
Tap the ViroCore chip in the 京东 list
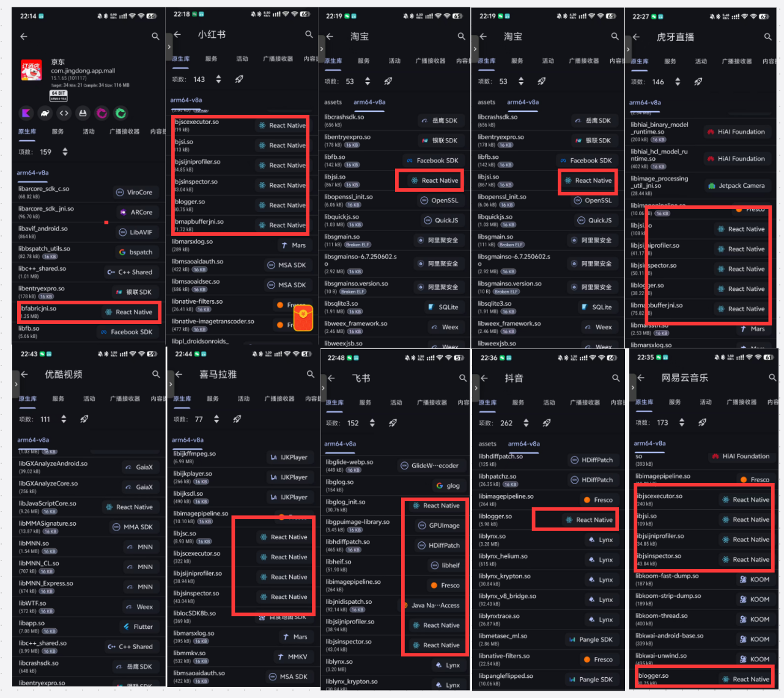point(135,192)
